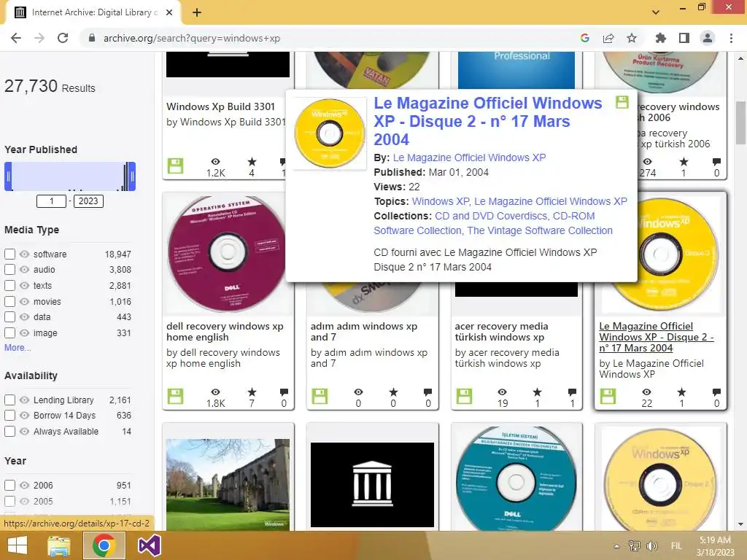Open the tab search chevron in title bar
Viewport: 747px width, 560px height.
coord(656,12)
